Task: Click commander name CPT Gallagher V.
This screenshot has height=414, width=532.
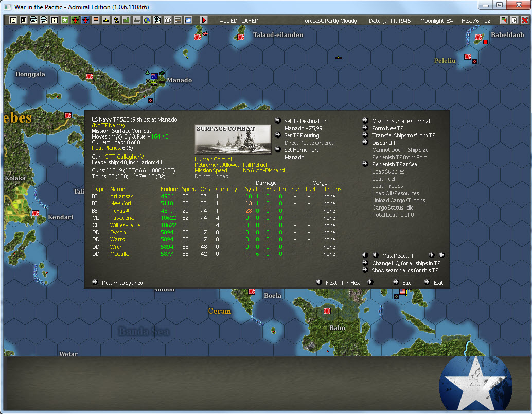Action: [125, 157]
